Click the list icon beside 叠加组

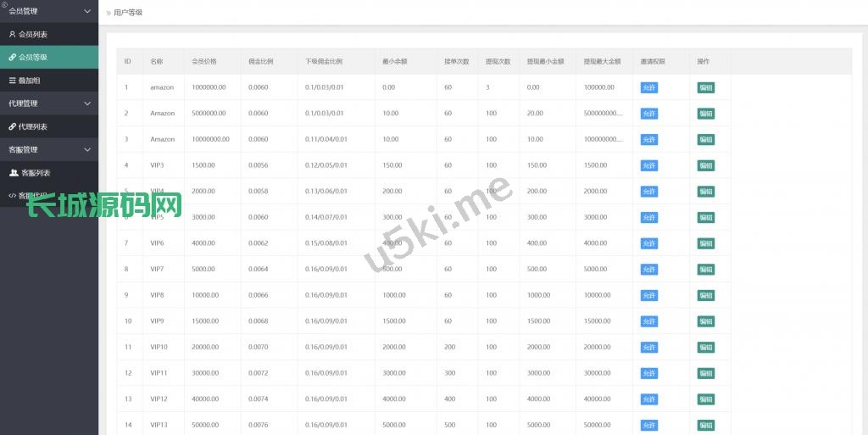[x=12, y=81]
